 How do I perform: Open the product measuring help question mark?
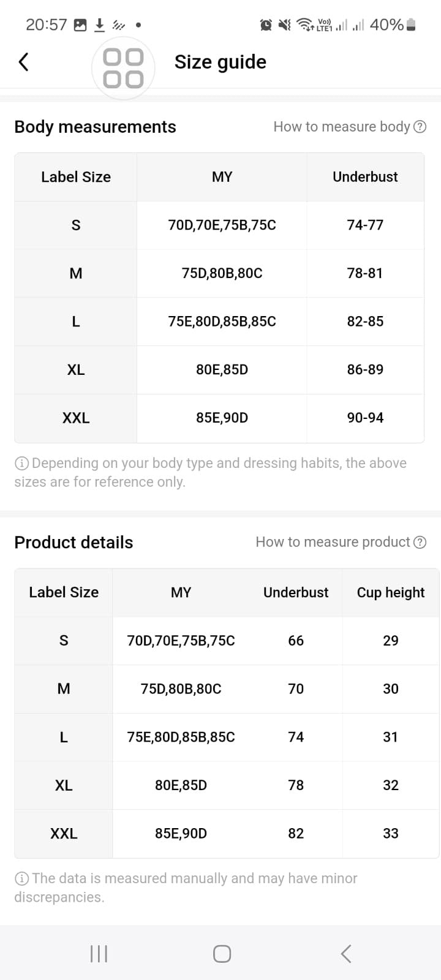pyautogui.click(x=420, y=542)
